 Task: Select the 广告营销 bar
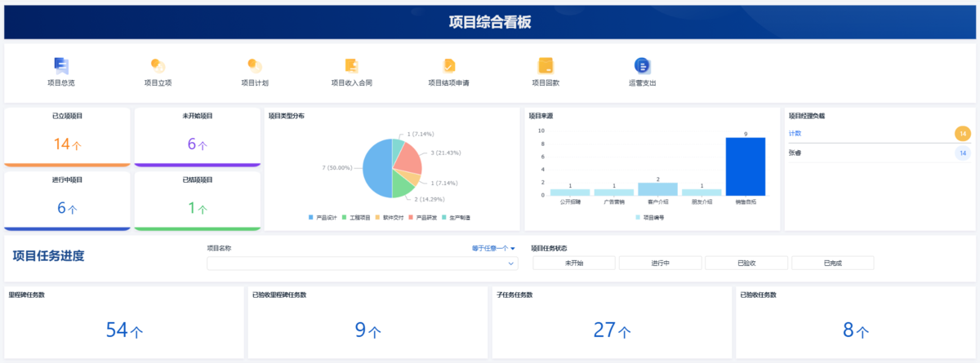click(613, 193)
